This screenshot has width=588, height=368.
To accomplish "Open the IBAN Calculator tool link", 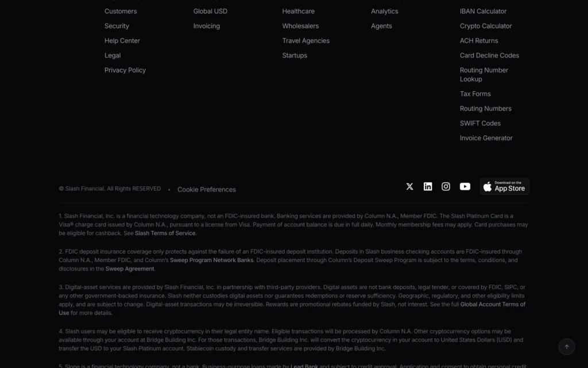I will tap(483, 11).
